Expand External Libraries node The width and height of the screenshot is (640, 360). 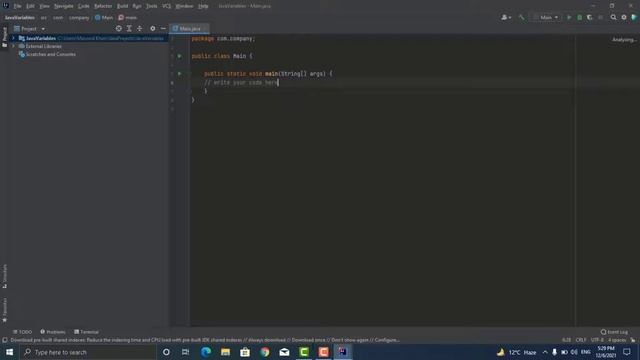click(x=13, y=46)
